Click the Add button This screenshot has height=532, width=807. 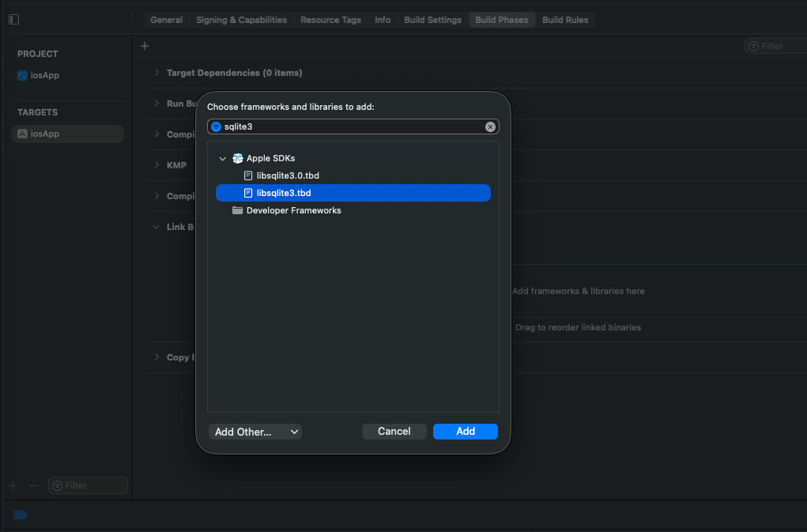(x=466, y=432)
